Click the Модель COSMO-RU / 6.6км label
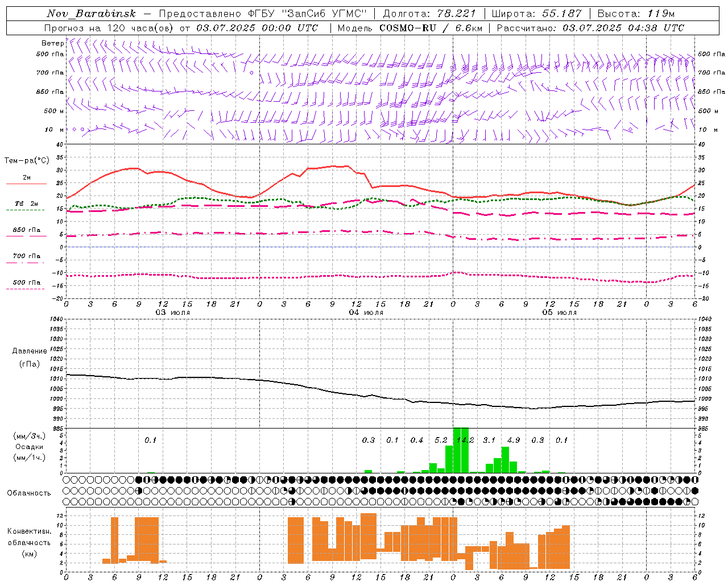This screenshot has width=728, height=582. click(410, 28)
